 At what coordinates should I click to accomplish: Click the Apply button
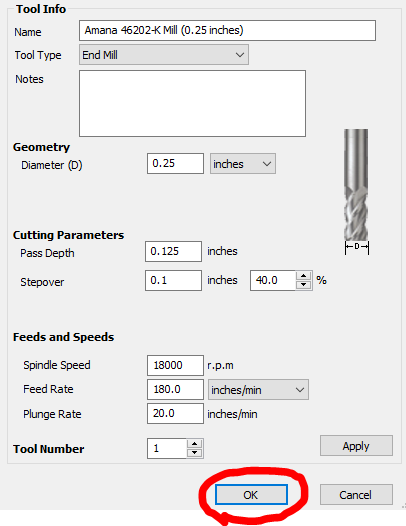click(x=356, y=446)
